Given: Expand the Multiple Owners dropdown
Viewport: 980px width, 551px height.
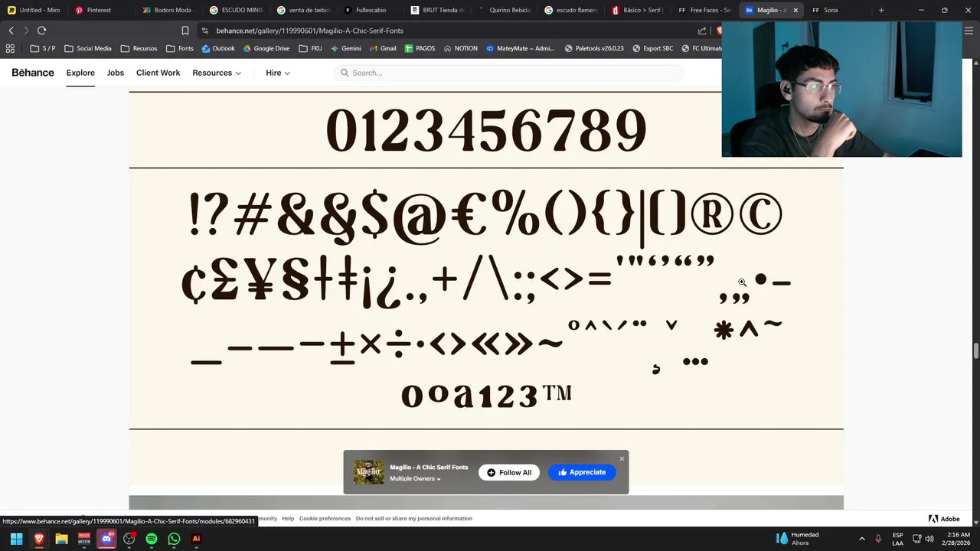Looking at the screenshot, I should pyautogui.click(x=415, y=479).
